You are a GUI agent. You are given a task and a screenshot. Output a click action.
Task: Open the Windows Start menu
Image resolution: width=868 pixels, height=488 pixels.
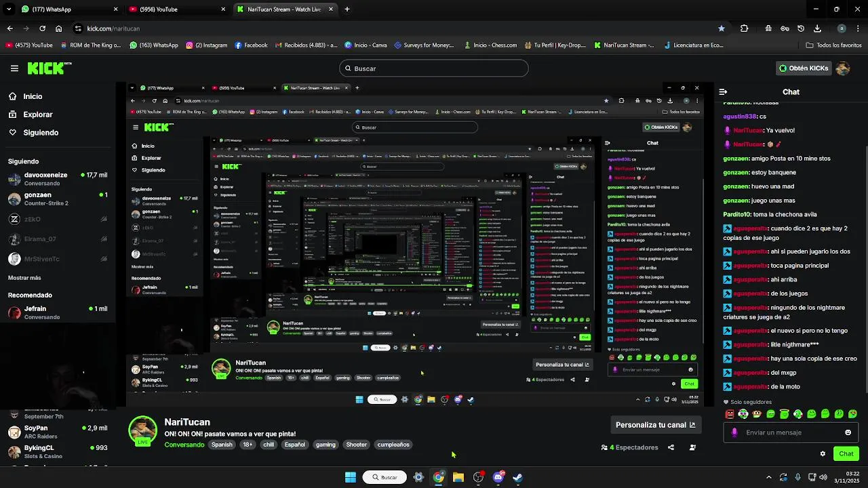click(x=351, y=477)
